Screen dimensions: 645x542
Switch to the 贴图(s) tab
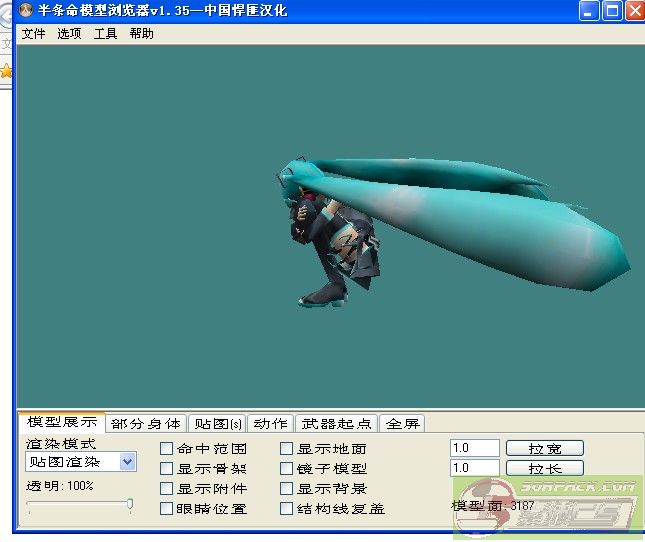(218, 424)
